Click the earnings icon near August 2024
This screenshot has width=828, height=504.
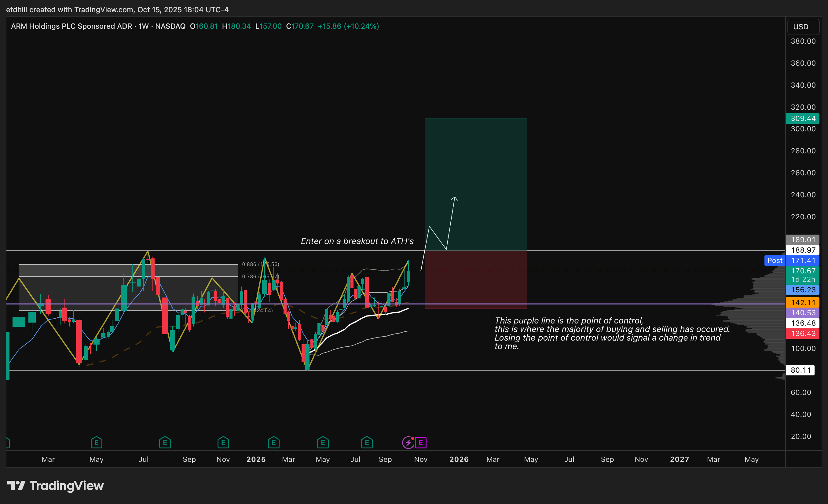(x=165, y=443)
